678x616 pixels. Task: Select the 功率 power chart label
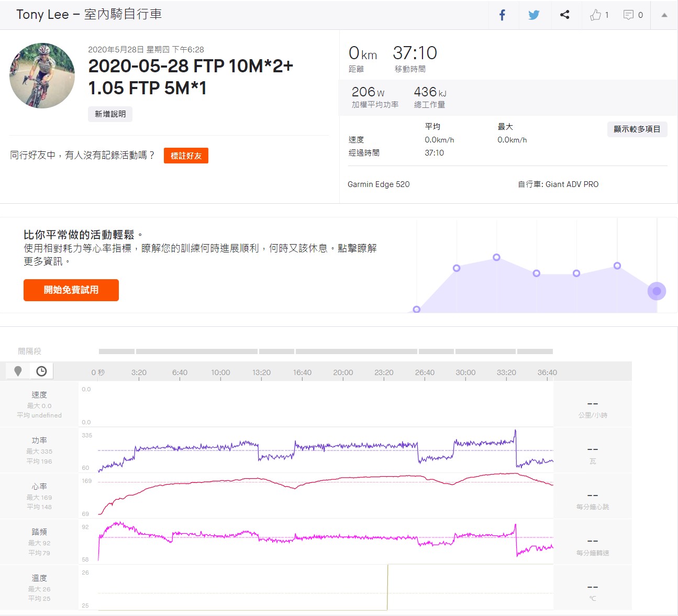[39, 441]
